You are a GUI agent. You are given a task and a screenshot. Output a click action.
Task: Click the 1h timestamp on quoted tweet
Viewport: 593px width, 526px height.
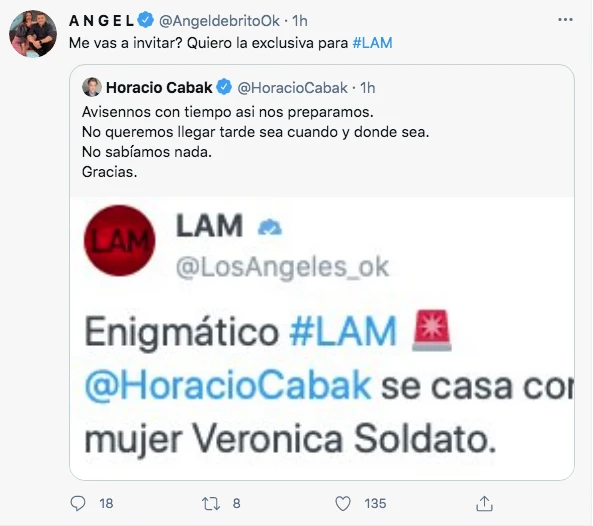tap(368, 88)
